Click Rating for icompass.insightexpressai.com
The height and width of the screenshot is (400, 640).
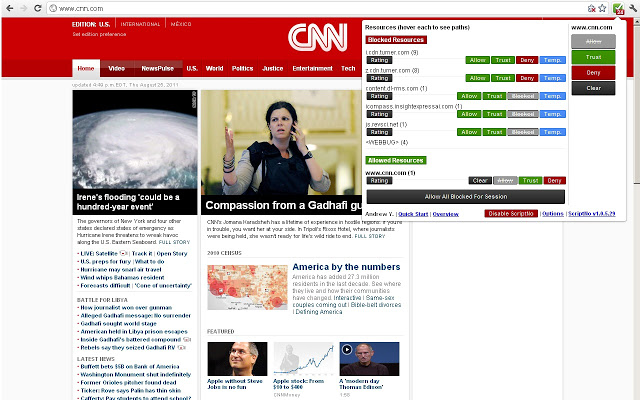point(379,114)
